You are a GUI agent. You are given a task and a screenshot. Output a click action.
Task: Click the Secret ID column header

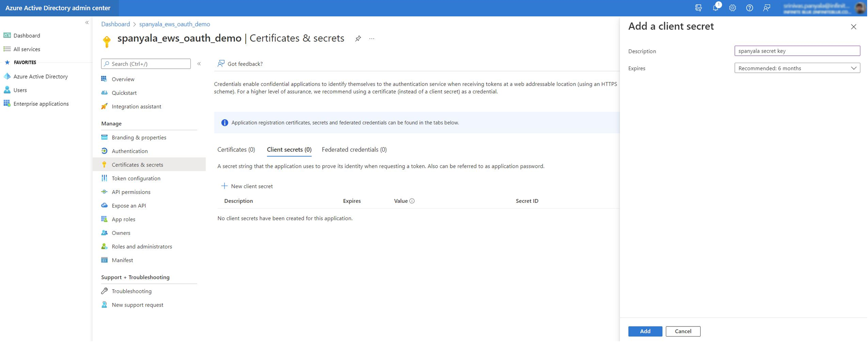527,201
